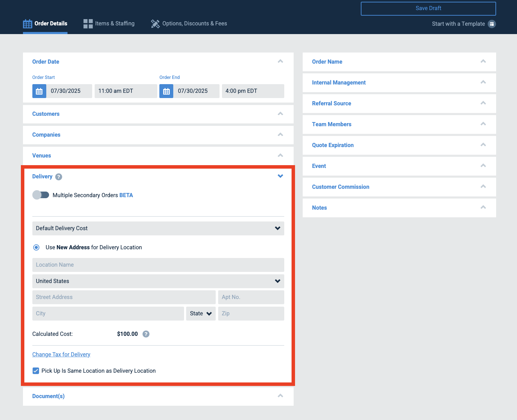The image size is (517, 420).
Task: Click the Start with a Template icon
Action: pyautogui.click(x=492, y=24)
